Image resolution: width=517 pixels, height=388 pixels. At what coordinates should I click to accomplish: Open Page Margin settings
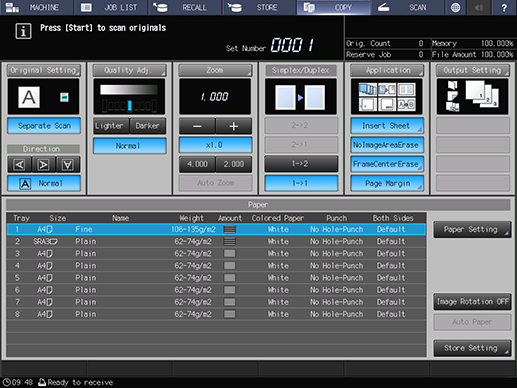pyautogui.click(x=387, y=183)
